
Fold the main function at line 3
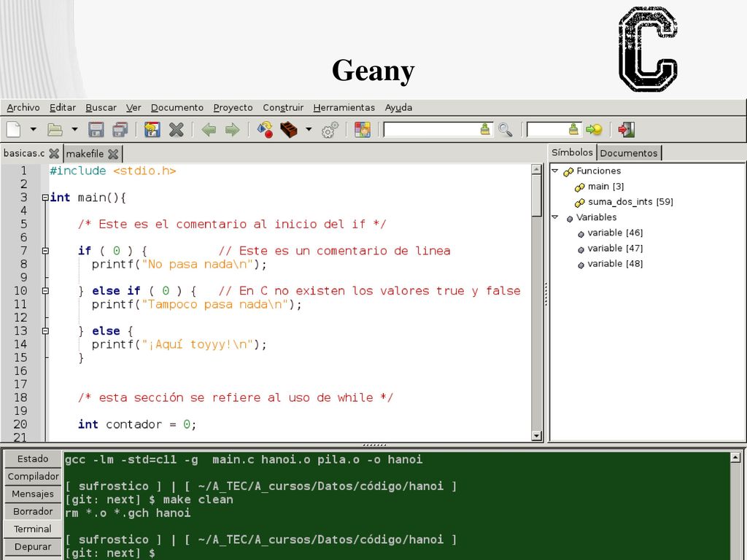click(x=44, y=197)
